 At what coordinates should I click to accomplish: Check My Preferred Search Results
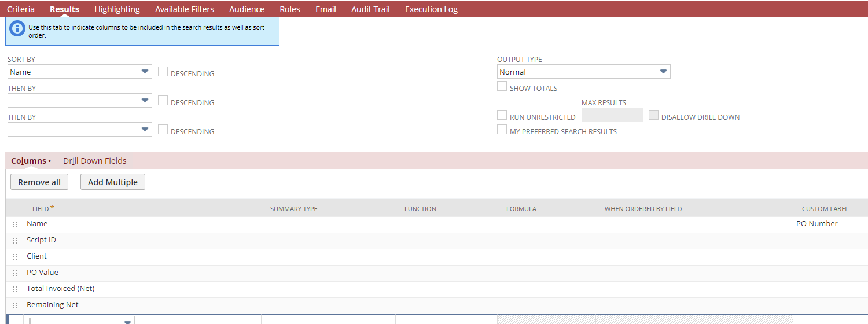[502, 130]
